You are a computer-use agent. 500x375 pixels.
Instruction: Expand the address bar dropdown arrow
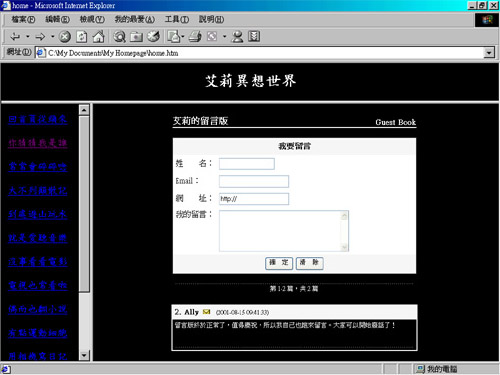tap(489, 53)
